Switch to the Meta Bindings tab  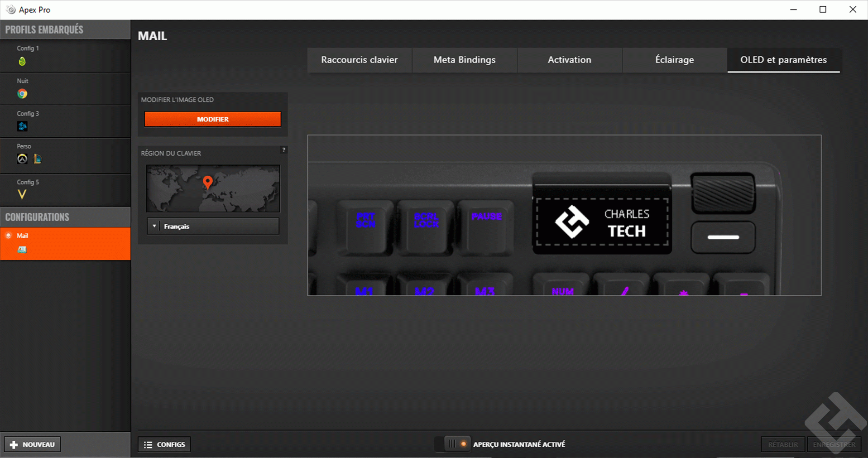[x=465, y=60]
